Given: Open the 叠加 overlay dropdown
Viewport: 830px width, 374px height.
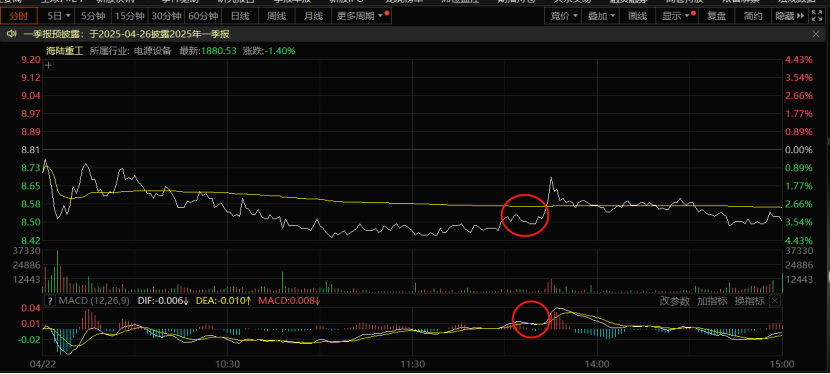Looking at the screenshot, I should coord(601,16).
